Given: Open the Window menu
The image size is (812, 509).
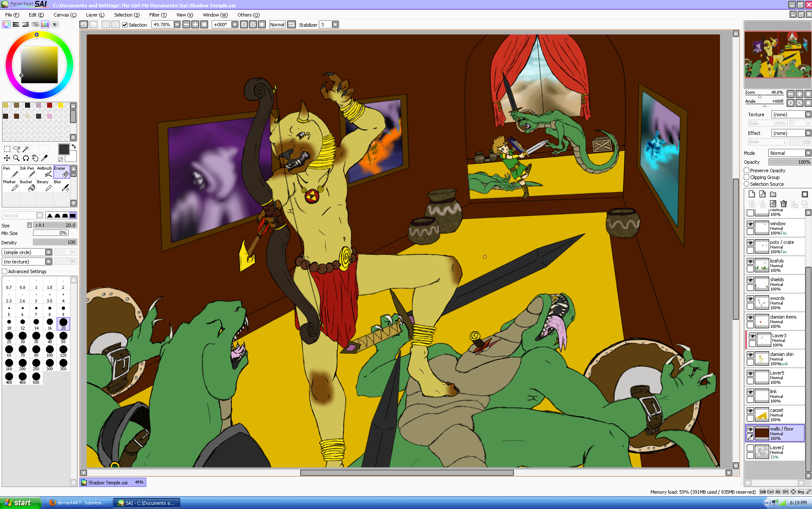Looking at the screenshot, I should click(x=215, y=15).
